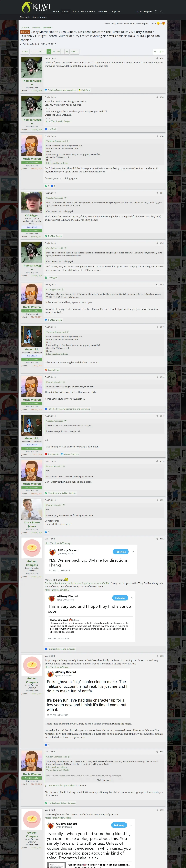186x868 pixels.
Task: Click the share icon on post #551
Action: (157, 500)
